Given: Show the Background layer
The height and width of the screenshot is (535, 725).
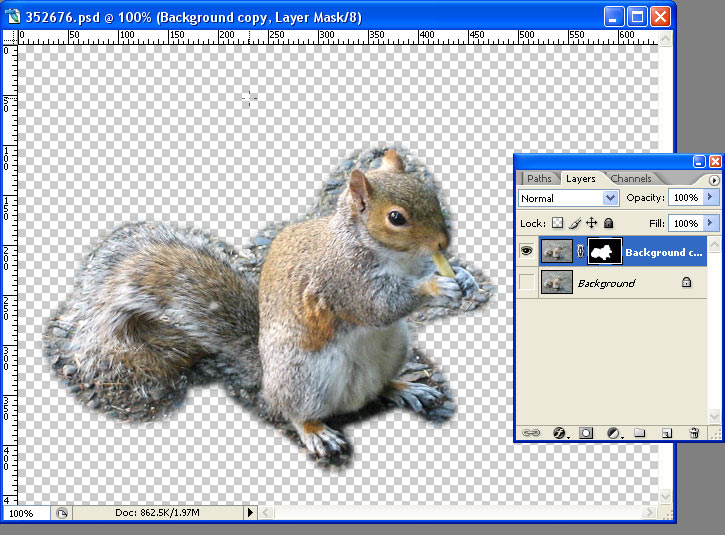Looking at the screenshot, I should click(x=527, y=283).
